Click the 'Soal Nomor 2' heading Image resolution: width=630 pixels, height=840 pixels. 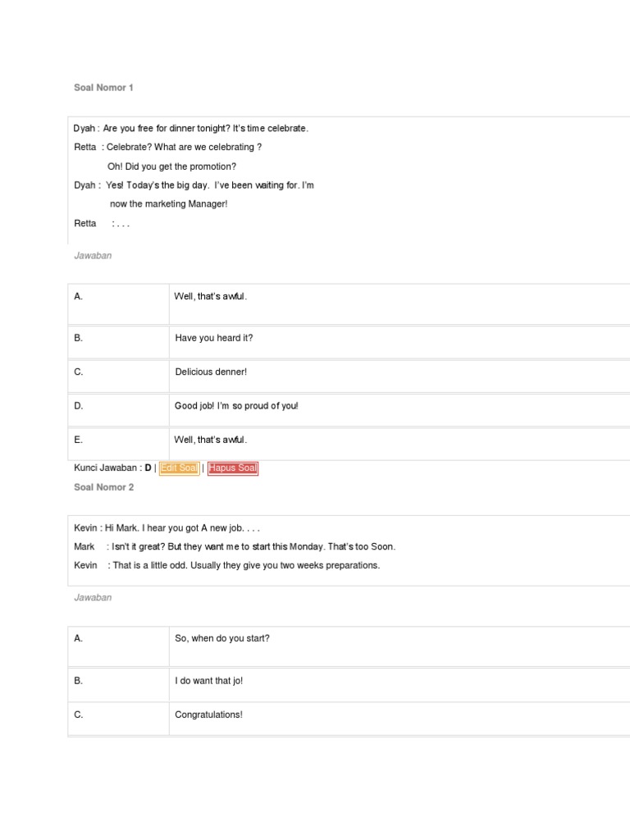pos(104,487)
